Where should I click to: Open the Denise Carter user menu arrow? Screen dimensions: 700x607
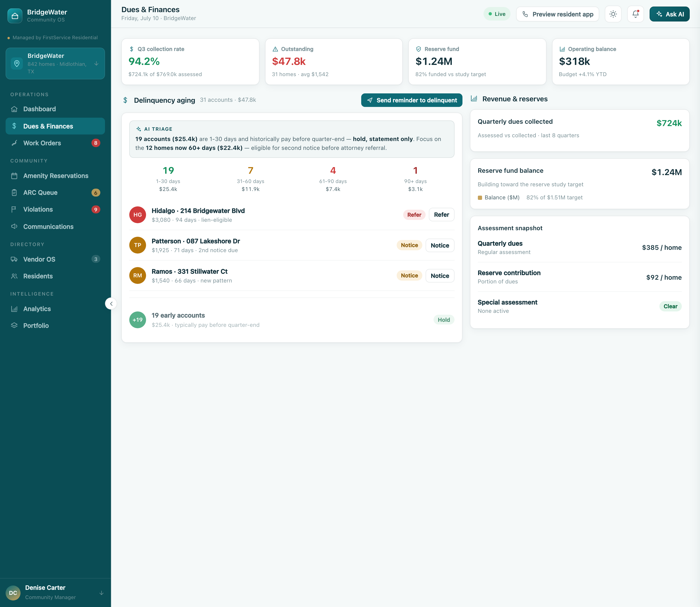tap(101, 593)
